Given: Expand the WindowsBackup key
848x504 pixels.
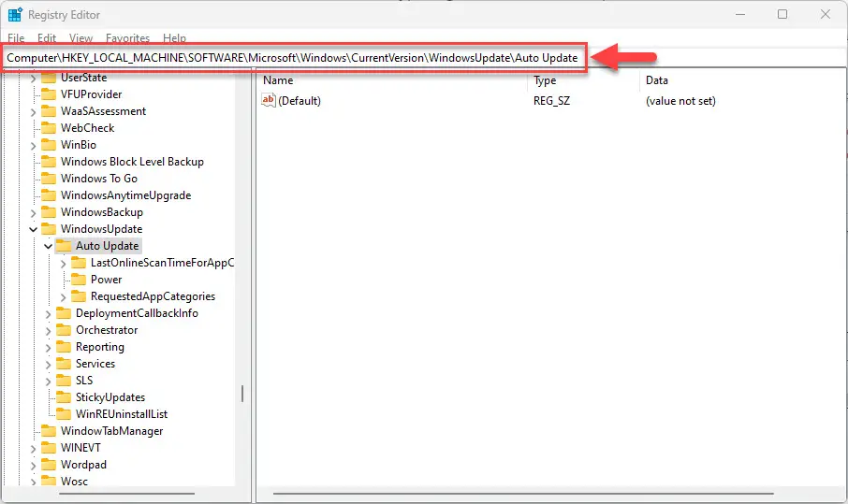Looking at the screenshot, I should [33, 213].
